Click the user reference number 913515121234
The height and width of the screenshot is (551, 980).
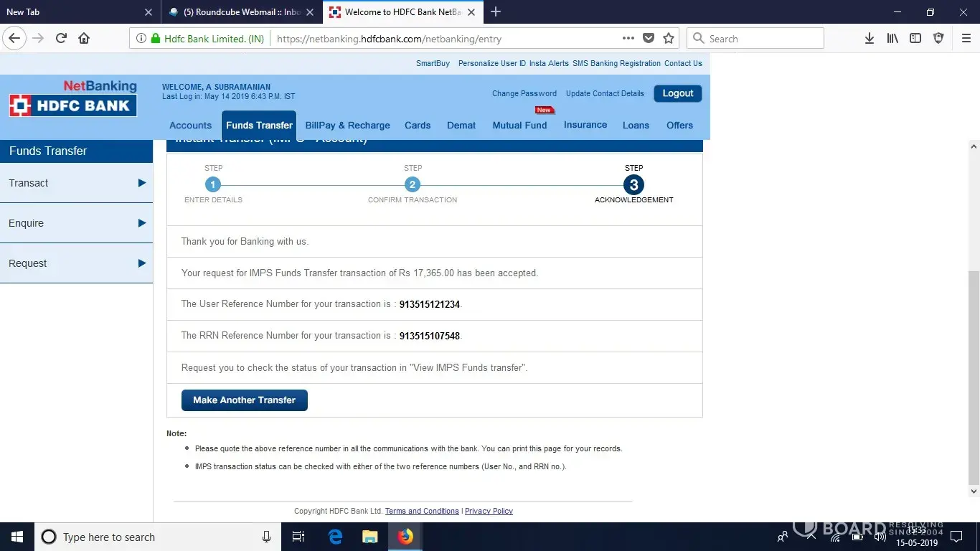(430, 304)
